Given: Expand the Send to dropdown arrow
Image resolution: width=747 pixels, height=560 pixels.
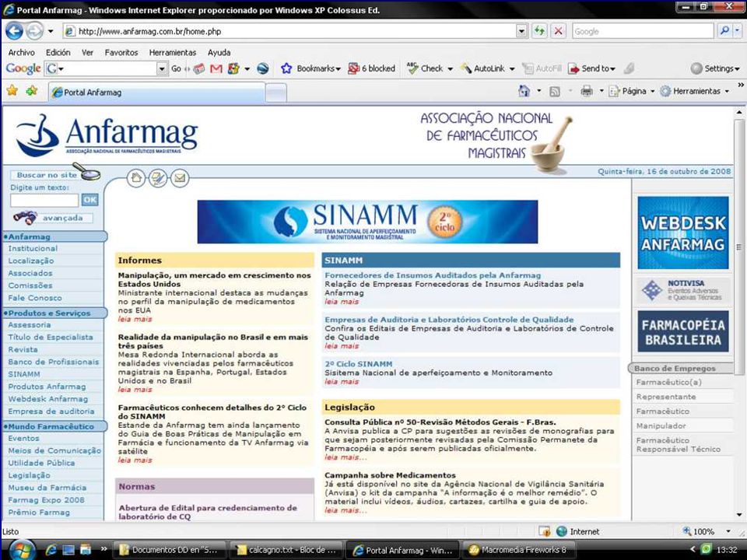Looking at the screenshot, I should click(612, 69).
